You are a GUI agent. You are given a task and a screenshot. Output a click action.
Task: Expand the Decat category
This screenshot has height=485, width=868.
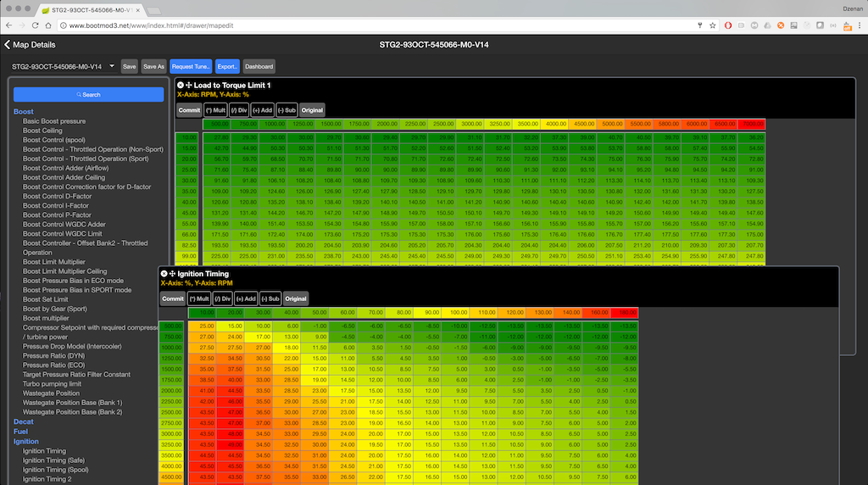[x=23, y=422]
